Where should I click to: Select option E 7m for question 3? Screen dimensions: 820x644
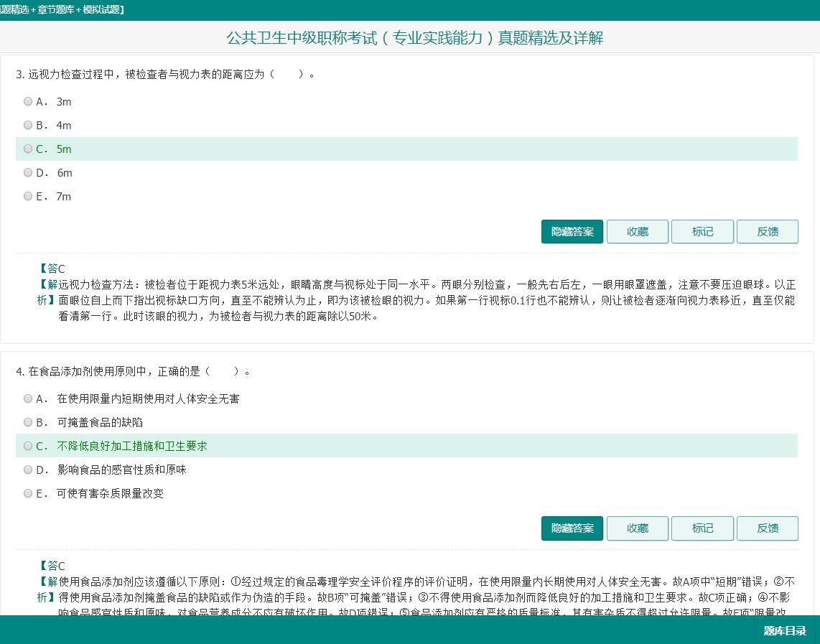(28, 196)
